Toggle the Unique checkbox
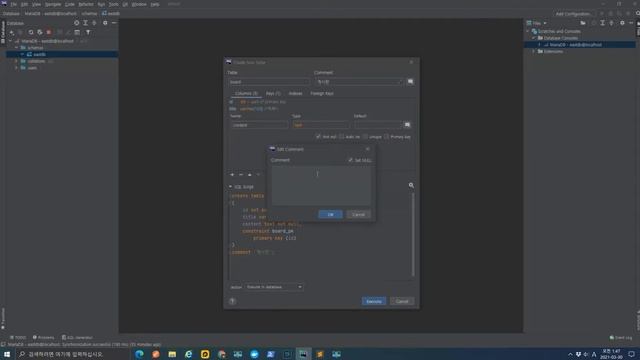This screenshot has height=360, width=640. [x=365, y=136]
